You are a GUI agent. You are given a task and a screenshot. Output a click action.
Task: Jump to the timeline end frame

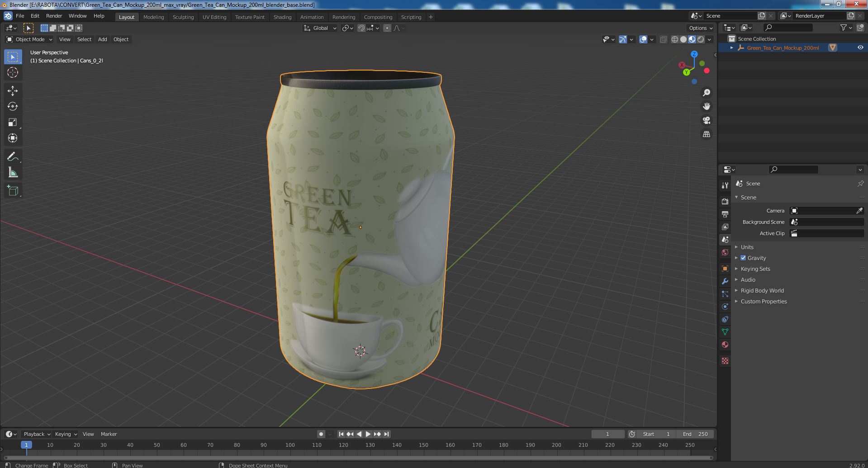tap(386, 434)
